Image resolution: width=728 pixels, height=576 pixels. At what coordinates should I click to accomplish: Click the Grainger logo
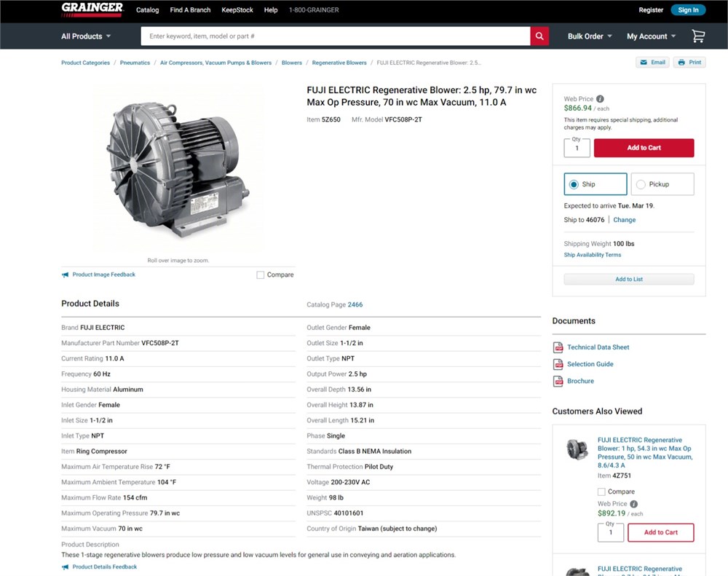(x=92, y=9)
